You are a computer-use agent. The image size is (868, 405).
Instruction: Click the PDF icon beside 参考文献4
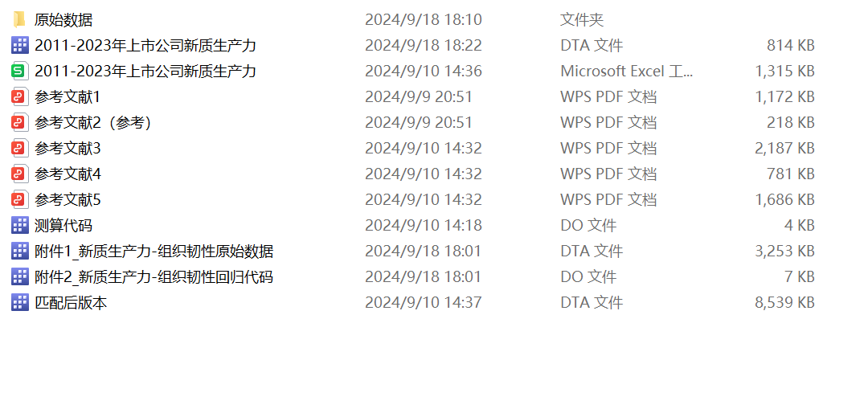click(x=20, y=174)
